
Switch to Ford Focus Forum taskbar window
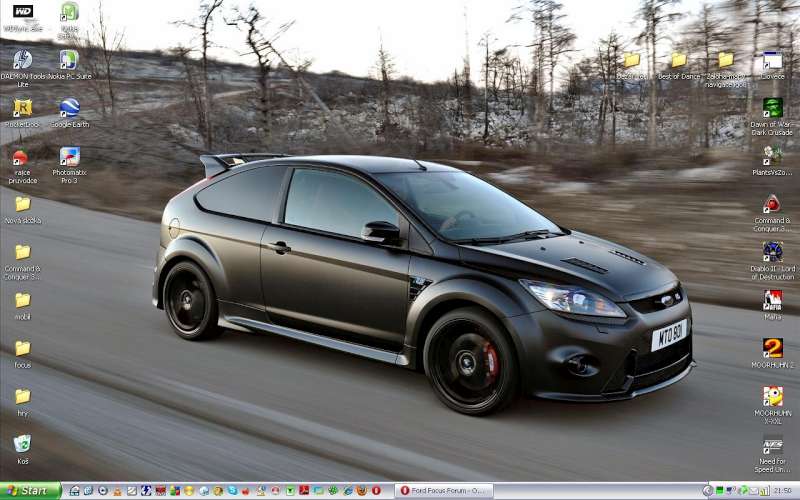[444, 491]
